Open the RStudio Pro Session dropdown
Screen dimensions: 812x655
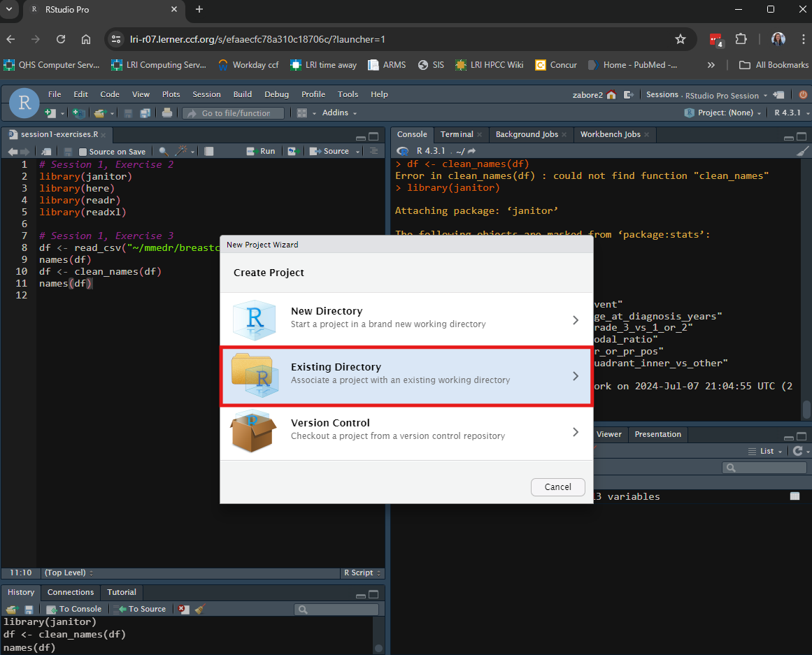tap(727, 95)
